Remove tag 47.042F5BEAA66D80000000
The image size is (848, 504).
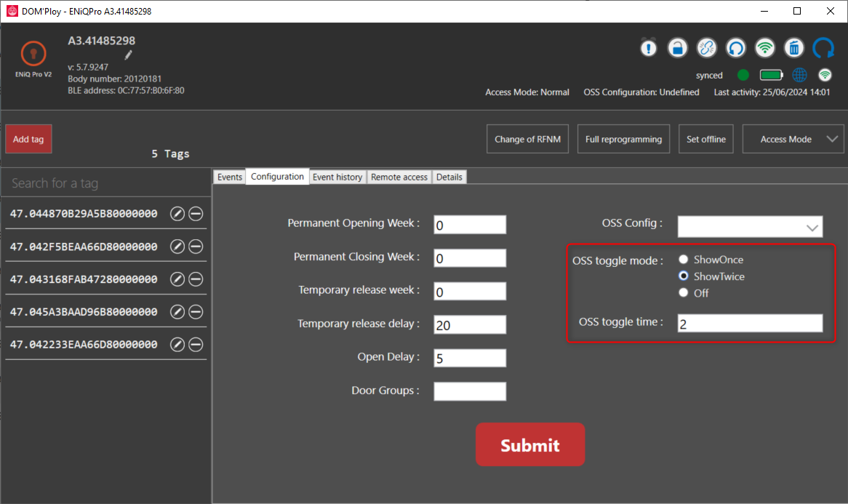pyautogui.click(x=196, y=247)
